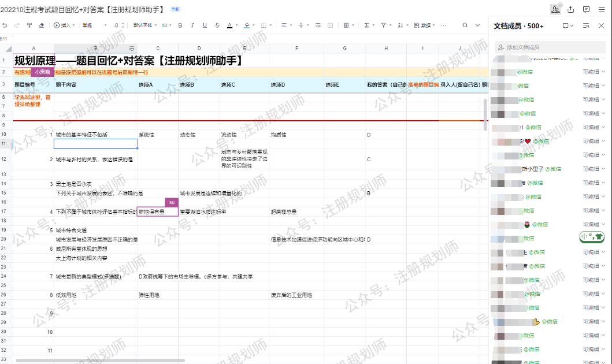
Task: Undo the last edit
Action: pos(5,25)
